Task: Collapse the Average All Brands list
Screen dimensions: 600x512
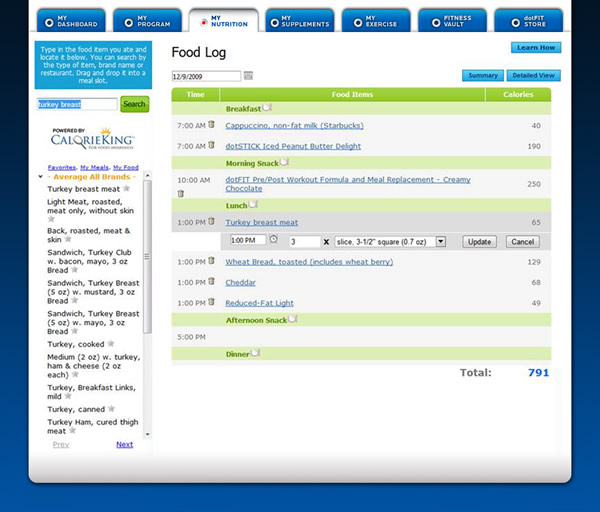Action: point(40,177)
